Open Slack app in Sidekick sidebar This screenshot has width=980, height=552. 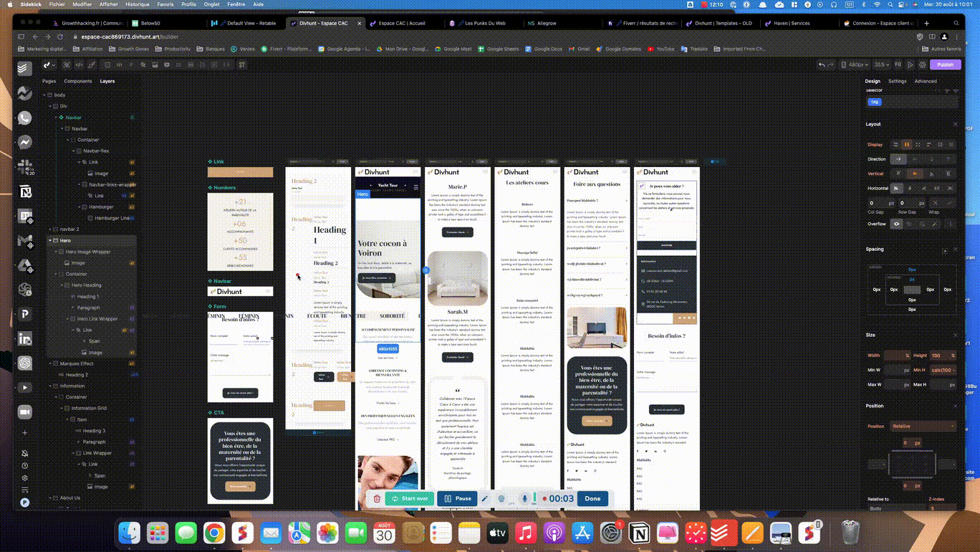click(x=25, y=166)
